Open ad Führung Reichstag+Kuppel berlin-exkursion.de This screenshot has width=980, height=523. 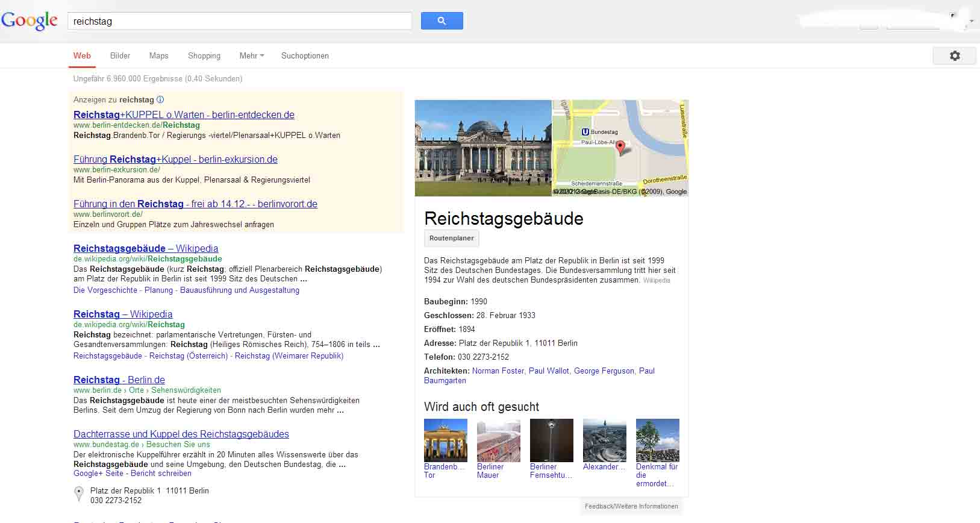pyautogui.click(x=175, y=159)
